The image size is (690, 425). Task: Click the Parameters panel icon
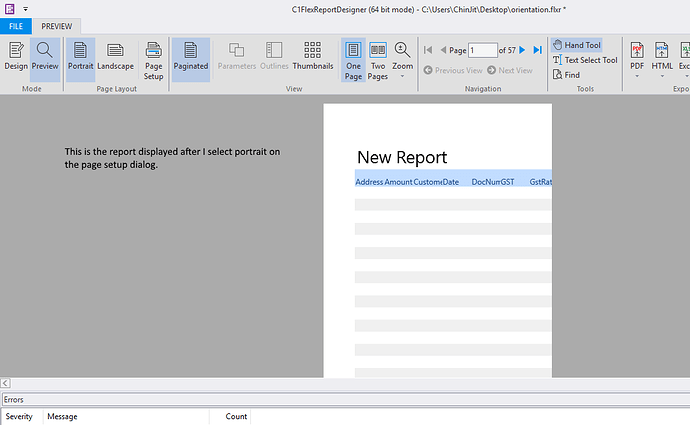click(x=237, y=56)
